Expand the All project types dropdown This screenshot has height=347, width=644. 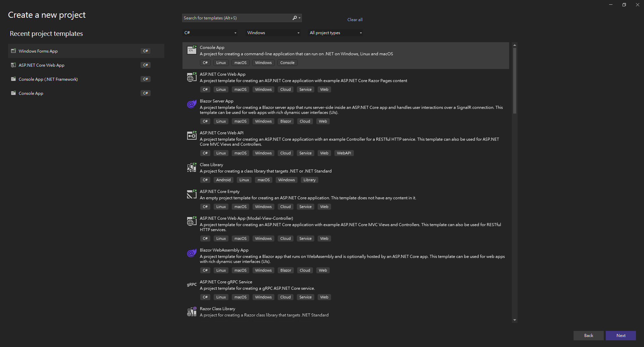click(x=335, y=33)
